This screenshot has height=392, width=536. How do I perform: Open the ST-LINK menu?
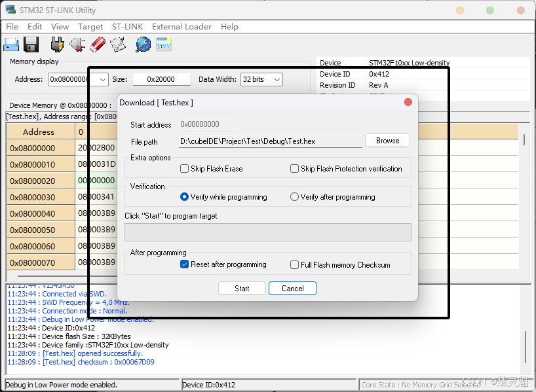click(128, 27)
